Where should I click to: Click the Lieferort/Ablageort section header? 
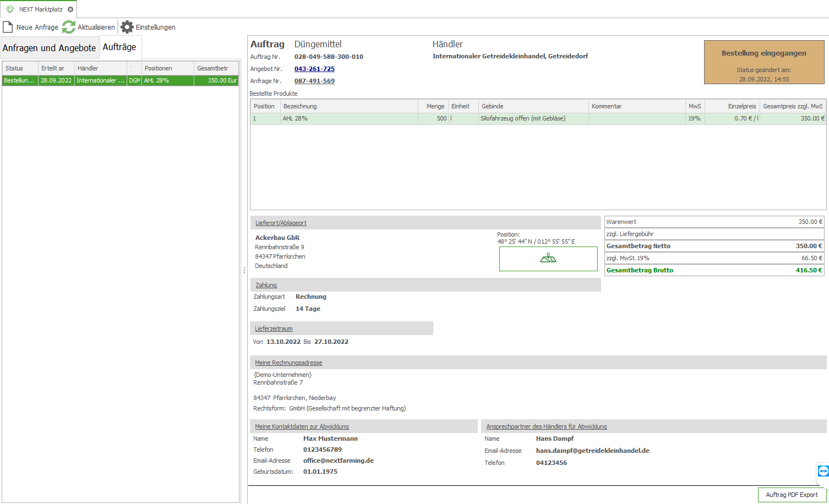pyautogui.click(x=281, y=223)
